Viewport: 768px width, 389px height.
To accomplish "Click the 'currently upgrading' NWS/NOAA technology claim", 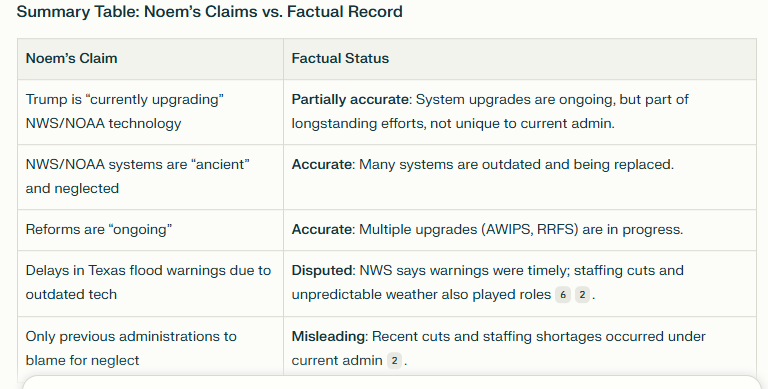I will [124, 111].
